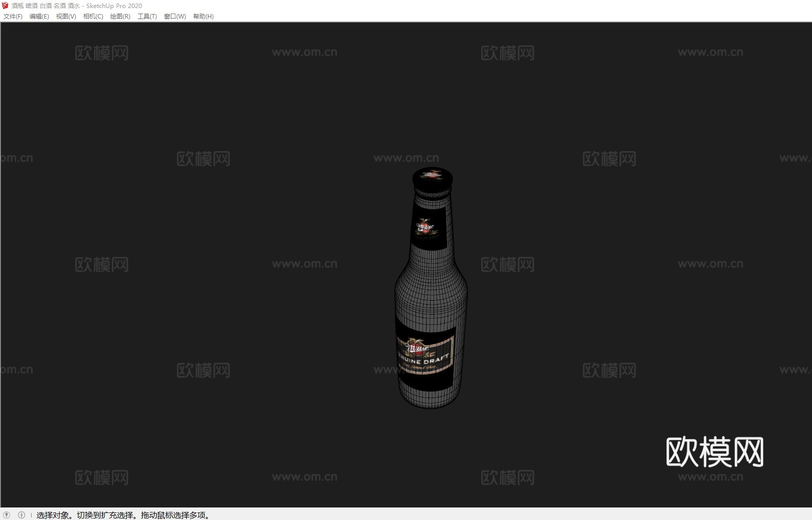Click the geo-location icon in status bar
The width and height of the screenshot is (812, 520).
click(7, 514)
